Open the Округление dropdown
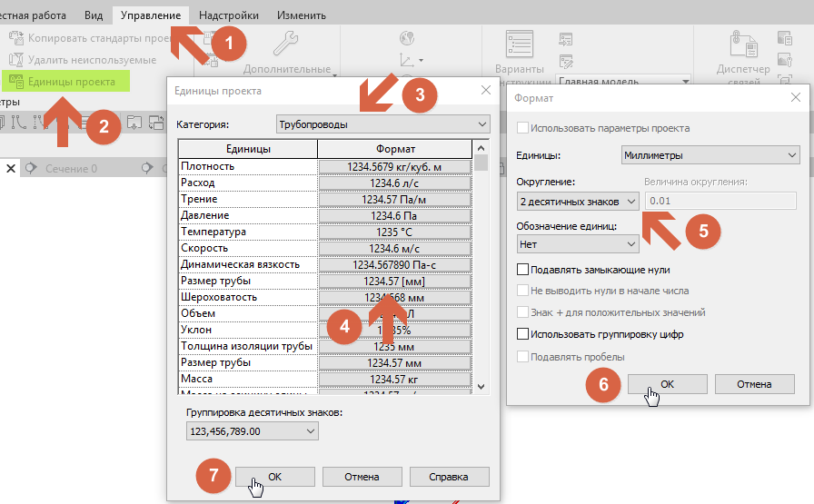The height and width of the screenshot is (504, 814). pos(577,202)
